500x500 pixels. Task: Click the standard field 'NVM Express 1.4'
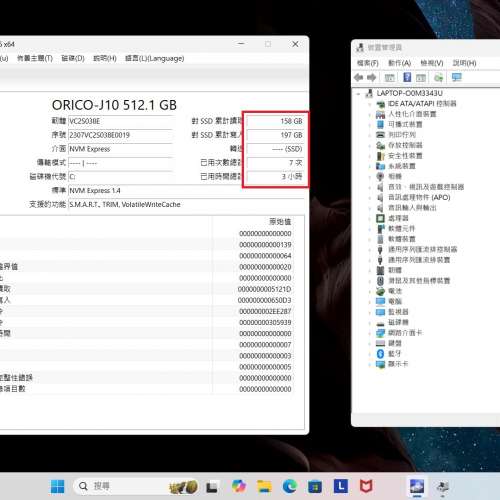[186, 191]
